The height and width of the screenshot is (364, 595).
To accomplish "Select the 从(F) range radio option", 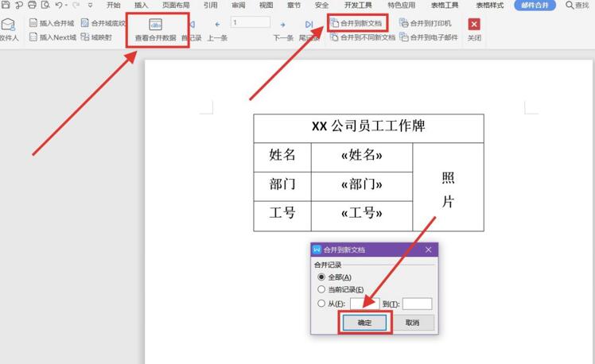I will (321, 304).
